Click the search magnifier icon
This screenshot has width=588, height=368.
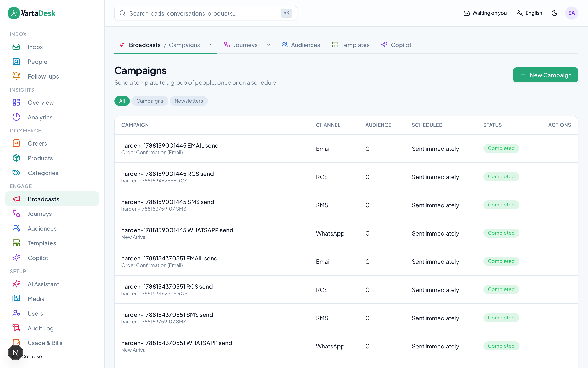pos(123,13)
